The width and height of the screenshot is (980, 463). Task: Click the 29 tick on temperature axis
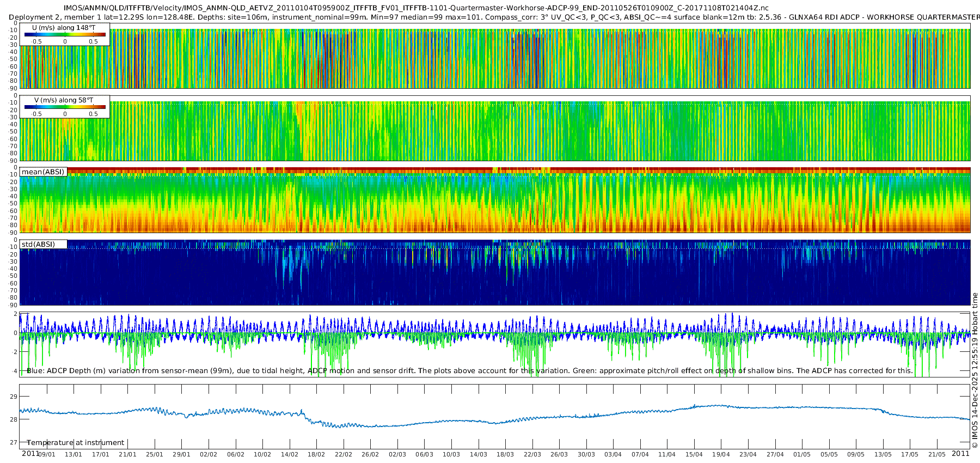14,397
